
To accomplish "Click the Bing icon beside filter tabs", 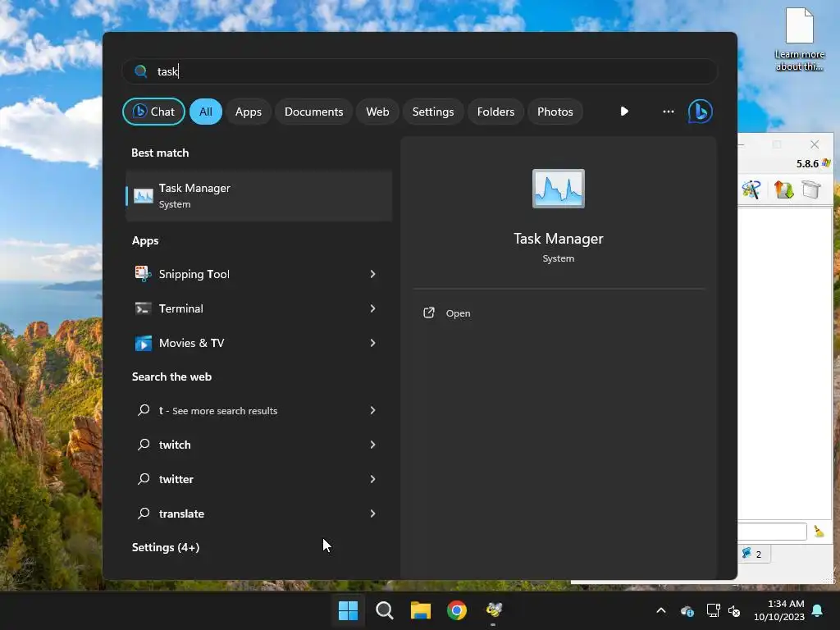I will (701, 112).
